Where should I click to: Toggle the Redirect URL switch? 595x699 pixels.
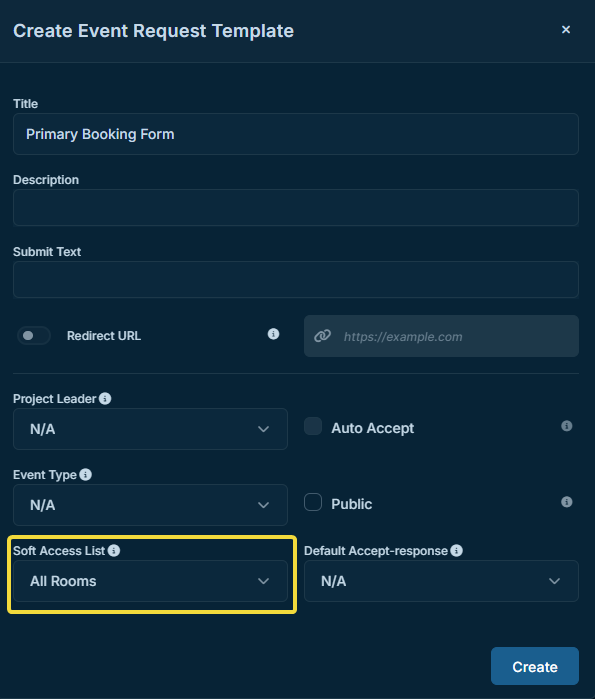(x=34, y=336)
